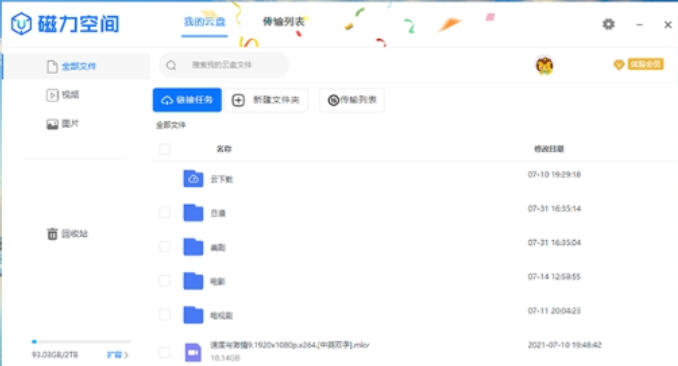Screen dimensions: 678x366
Task: Select the 全部文件 sidebar item
Action: [x=77, y=66]
